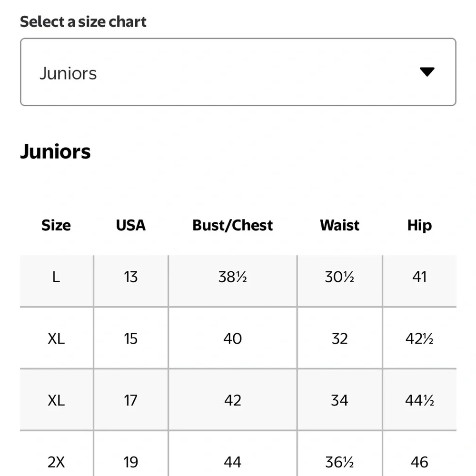Select the 44½ hip cell
This screenshot has height=476, width=476.
tap(419, 400)
